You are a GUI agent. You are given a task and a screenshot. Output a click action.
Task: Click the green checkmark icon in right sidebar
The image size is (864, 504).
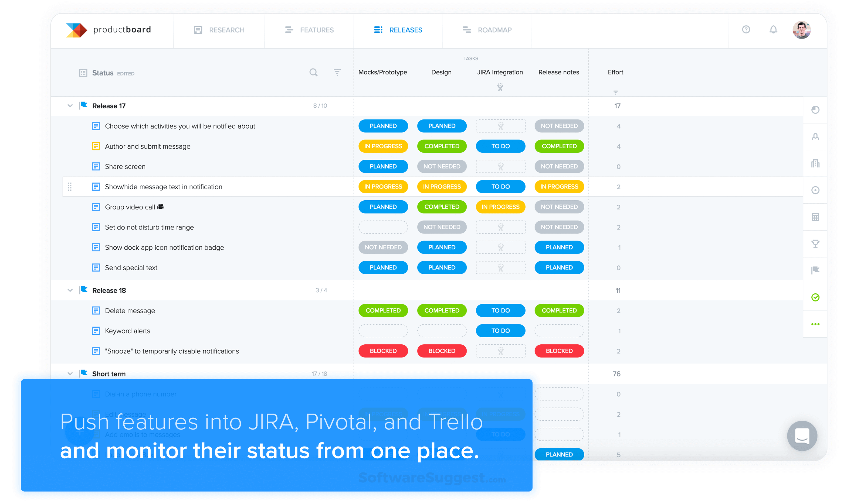coord(815,297)
